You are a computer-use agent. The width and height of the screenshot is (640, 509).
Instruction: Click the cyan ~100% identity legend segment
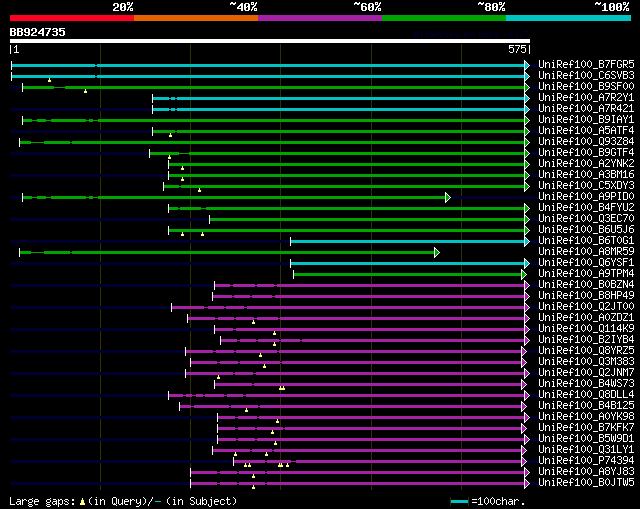coord(569,18)
